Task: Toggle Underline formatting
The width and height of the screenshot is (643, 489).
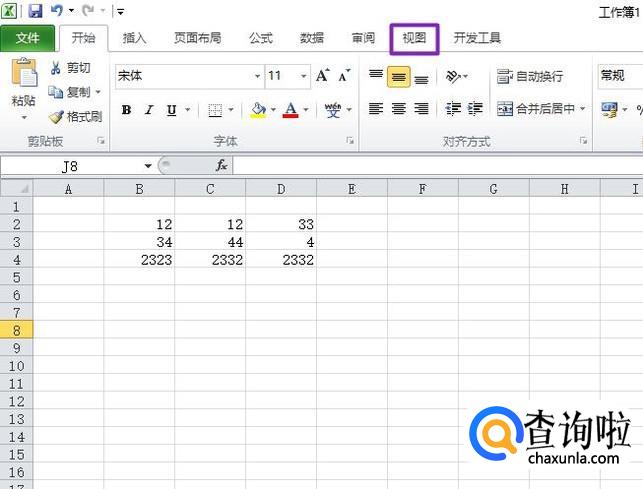Action: pyautogui.click(x=172, y=110)
